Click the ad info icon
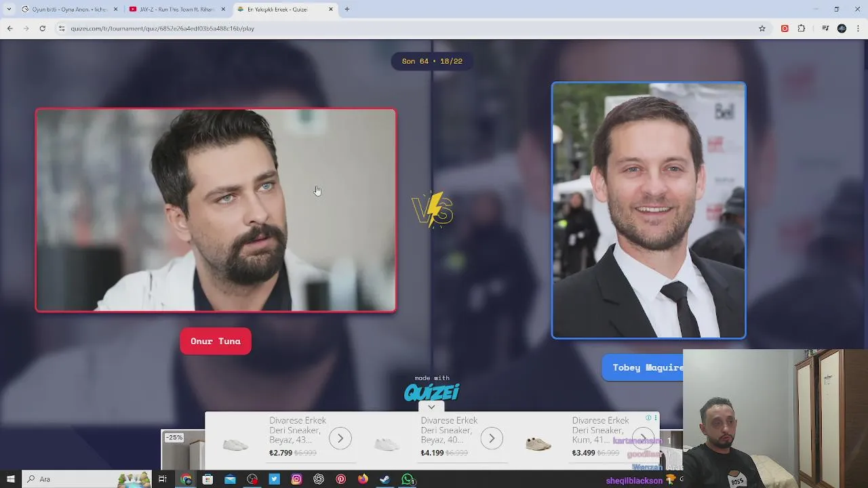 pos(648,418)
